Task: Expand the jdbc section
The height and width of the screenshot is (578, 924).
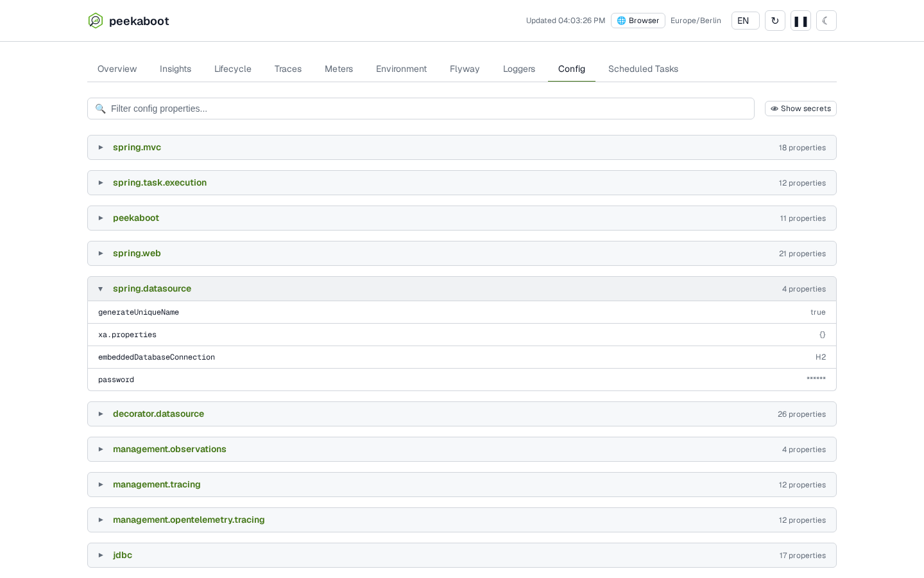Action: [x=462, y=555]
